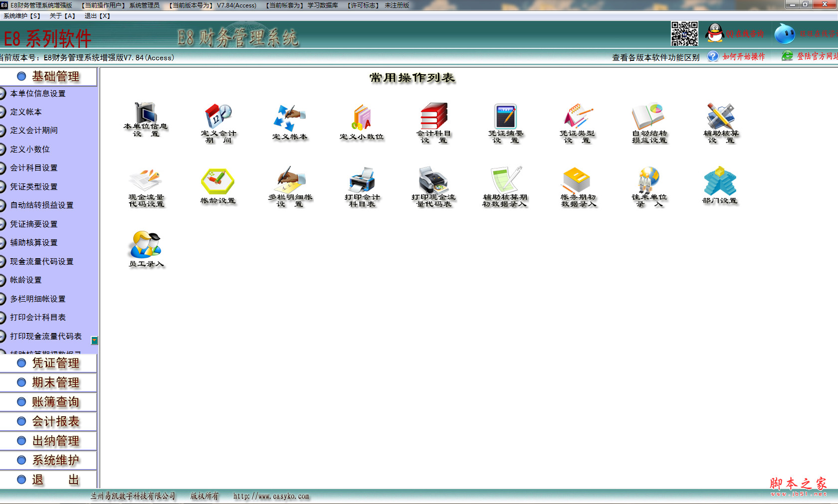Open 会计科目设置 red books icon
838x504 pixels.
(x=433, y=123)
